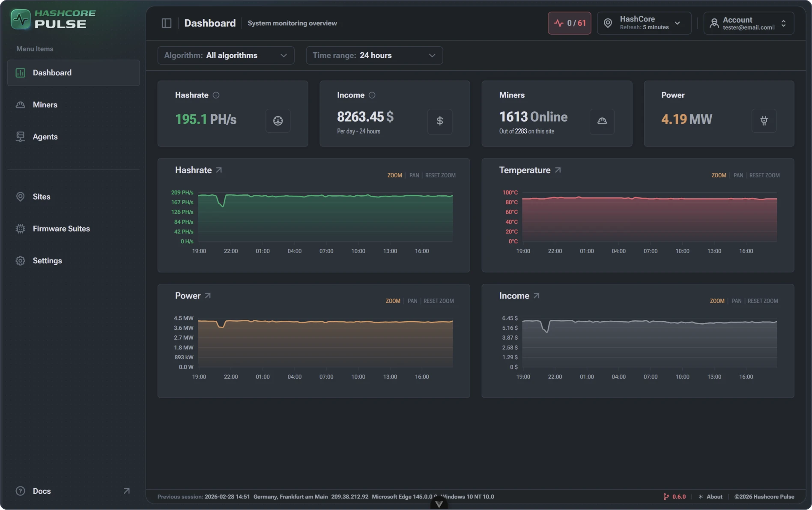
Task: Toggle the sidebar collapse icon
Action: pos(167,23)
